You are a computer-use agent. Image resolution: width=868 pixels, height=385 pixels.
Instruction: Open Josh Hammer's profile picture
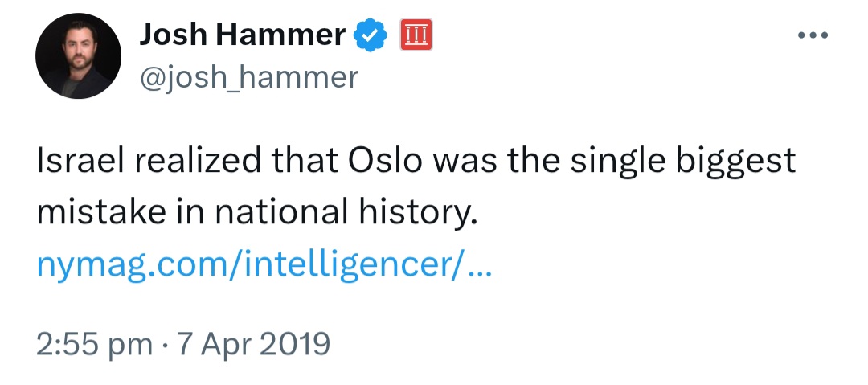pyautogui.click(x=78, y=56)
